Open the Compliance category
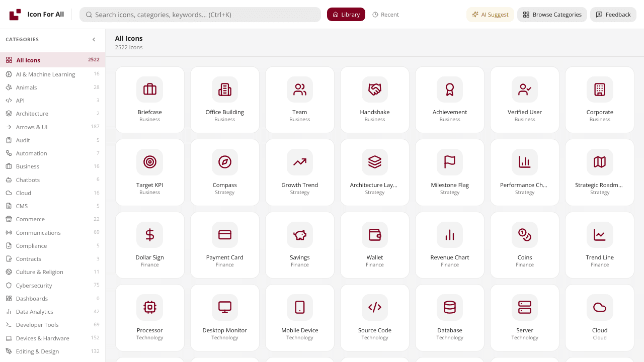Screen dimensions: 644x362 52,245
